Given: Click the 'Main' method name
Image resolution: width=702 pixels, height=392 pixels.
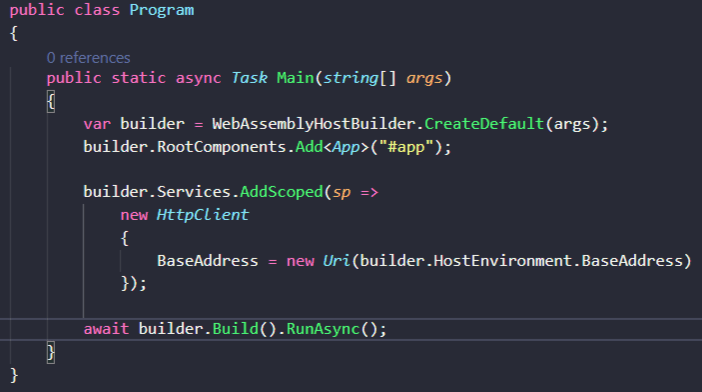Looking at the screenshot, I should (295, 78).
